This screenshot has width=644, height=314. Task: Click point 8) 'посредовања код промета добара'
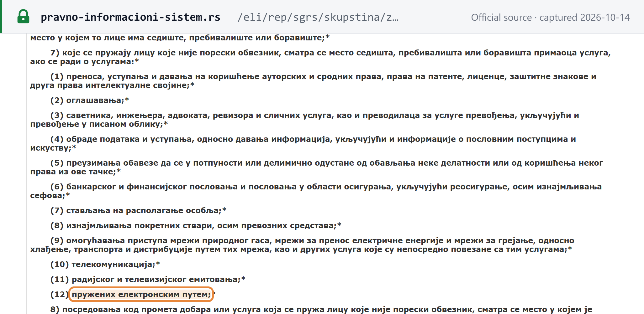tap(321, 309)
